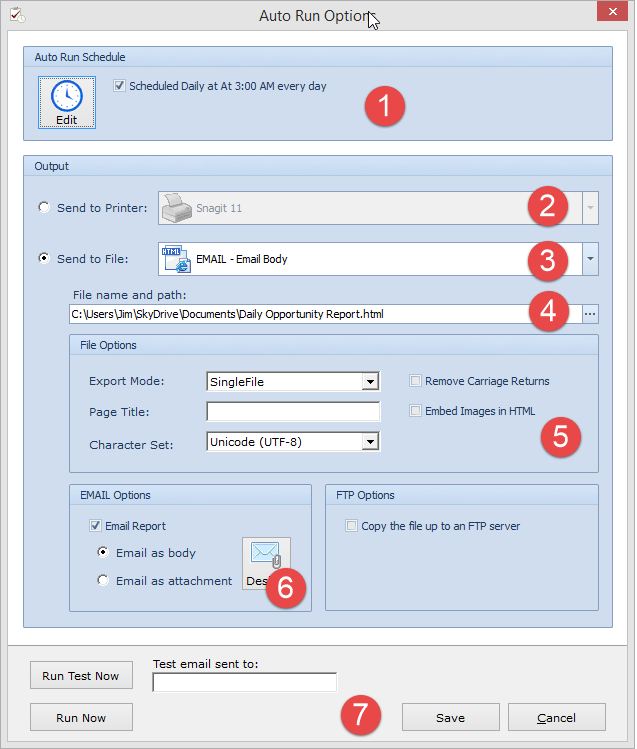
Task: Click the app icon in the title bar
Action: (x=18, y=15)
